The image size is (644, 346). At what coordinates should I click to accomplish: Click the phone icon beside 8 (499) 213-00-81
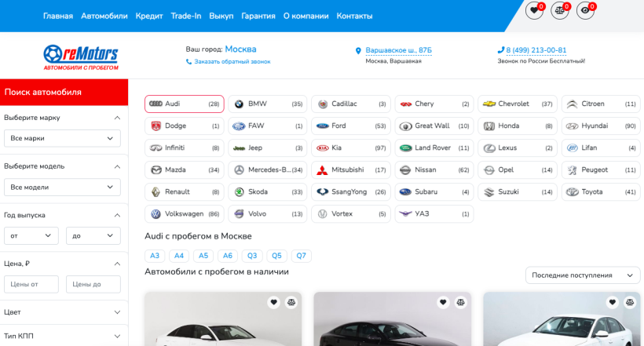click(x=500, y=50)
